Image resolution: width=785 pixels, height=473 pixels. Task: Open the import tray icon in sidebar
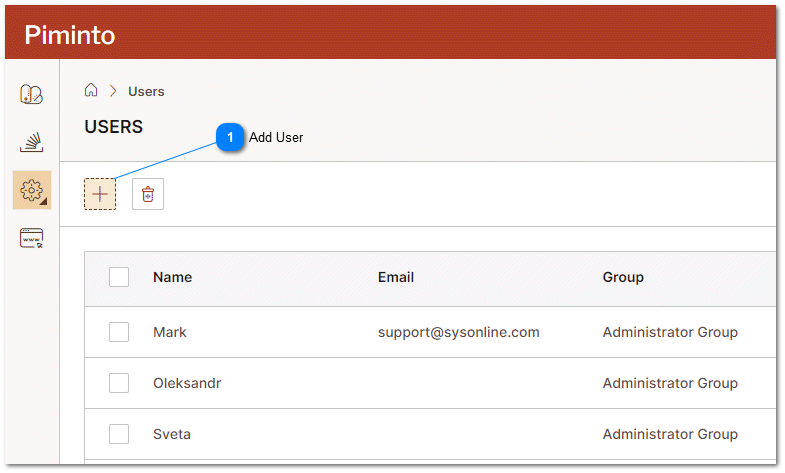[x=32, y=143]
